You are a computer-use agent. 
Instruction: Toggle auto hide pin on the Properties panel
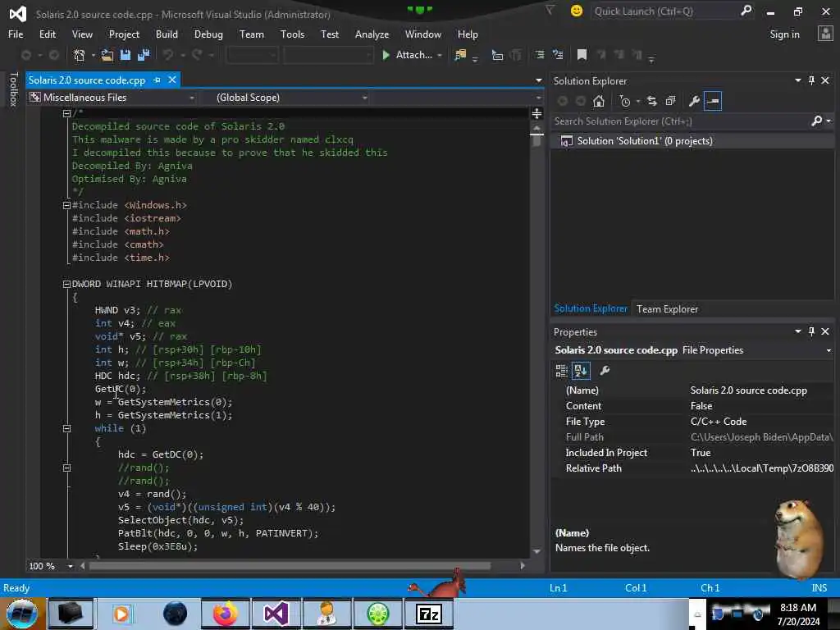coord(811,331)
